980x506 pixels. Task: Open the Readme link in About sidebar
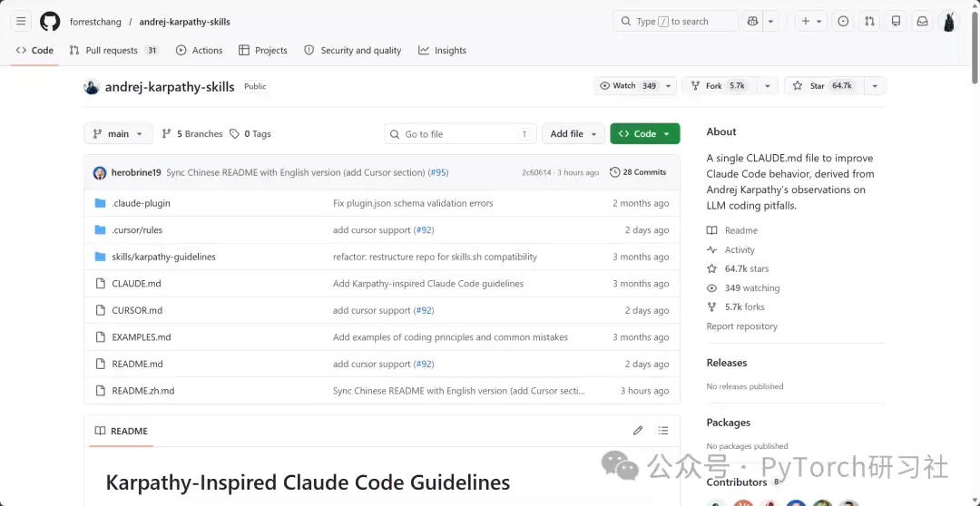click(x=732, y=230)
